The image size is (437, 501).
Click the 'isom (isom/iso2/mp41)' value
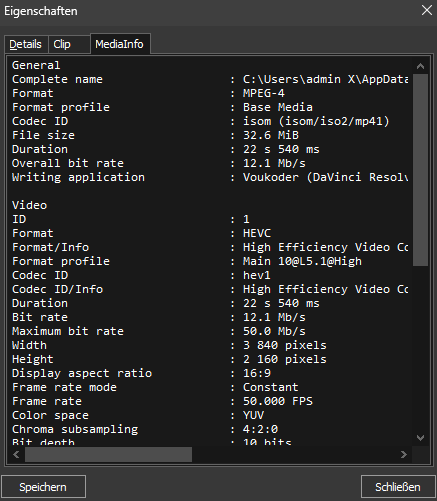(316, 121)
